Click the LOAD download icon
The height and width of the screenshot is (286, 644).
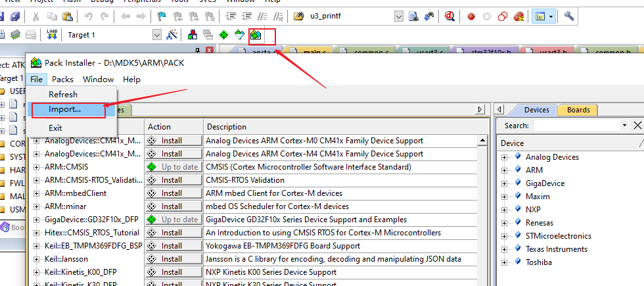tap(52, 35)
